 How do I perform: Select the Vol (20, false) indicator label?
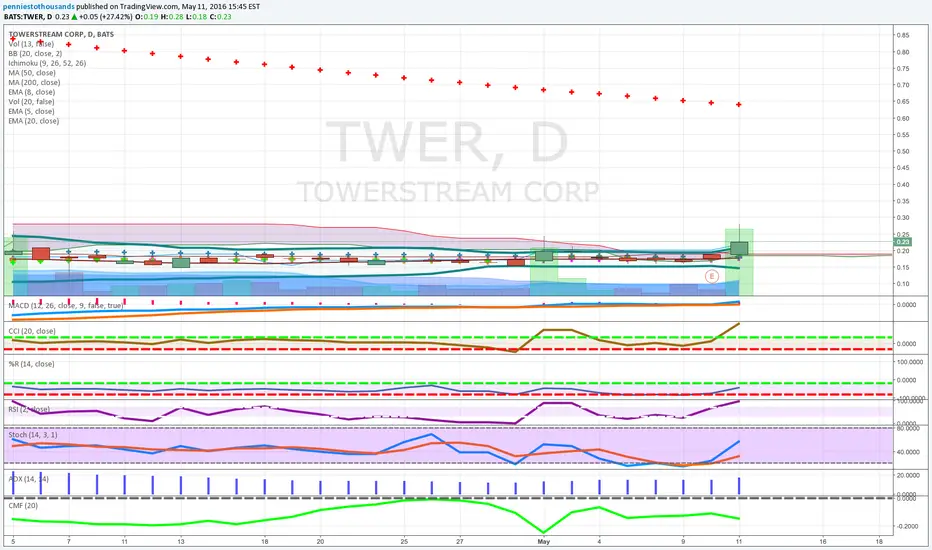pos(31,102)
